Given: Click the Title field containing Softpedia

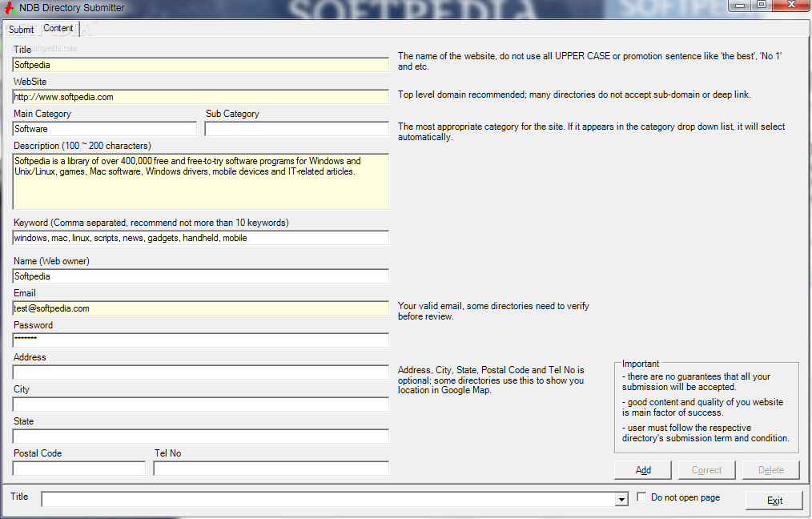Looking at the screenshot, I should 200,65.
